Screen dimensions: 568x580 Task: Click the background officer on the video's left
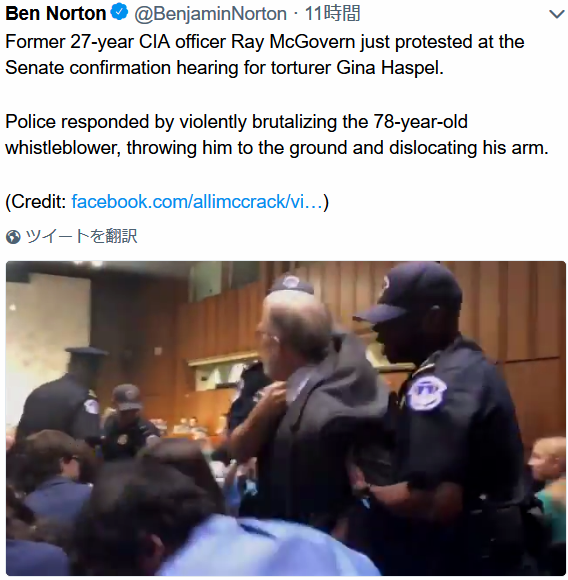click(61, 396)
